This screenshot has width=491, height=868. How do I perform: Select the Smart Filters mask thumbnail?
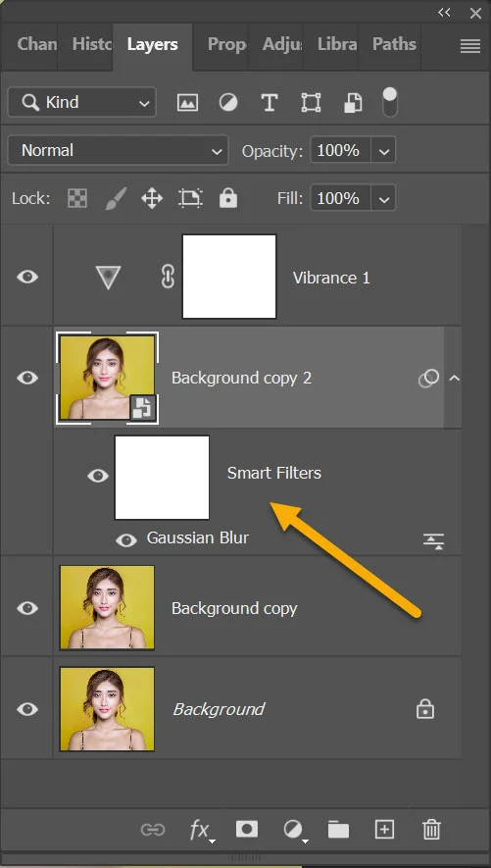[162, 478]
